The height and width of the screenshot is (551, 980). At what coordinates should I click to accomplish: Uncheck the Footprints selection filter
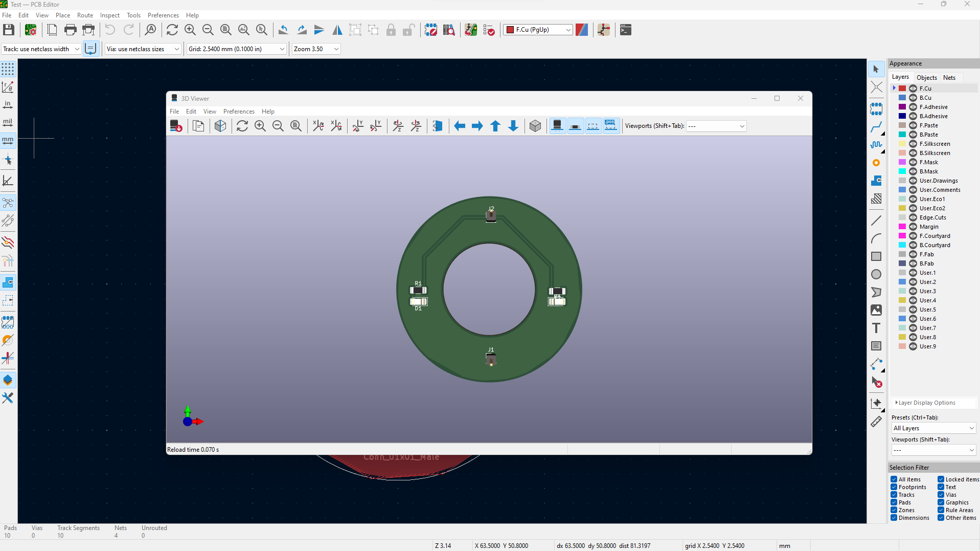894,487
